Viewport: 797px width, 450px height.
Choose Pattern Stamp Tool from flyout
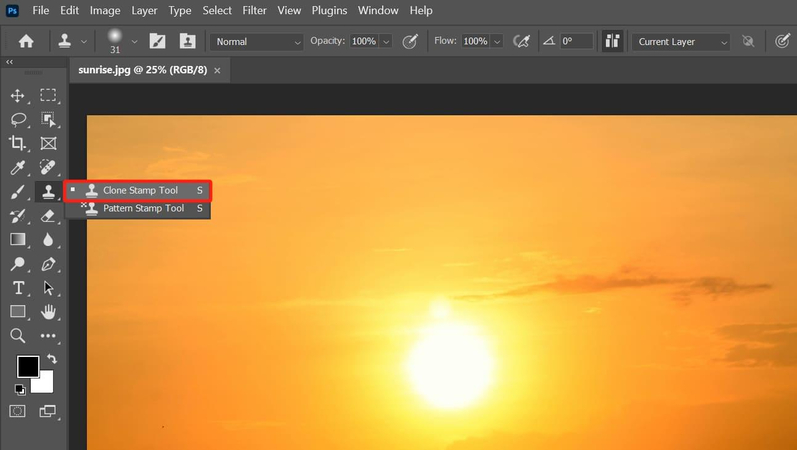(143, 209)
